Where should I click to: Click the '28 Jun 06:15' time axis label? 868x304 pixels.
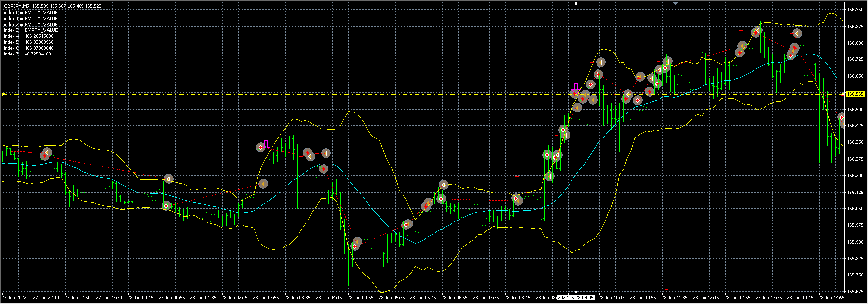tap(423, 297)
